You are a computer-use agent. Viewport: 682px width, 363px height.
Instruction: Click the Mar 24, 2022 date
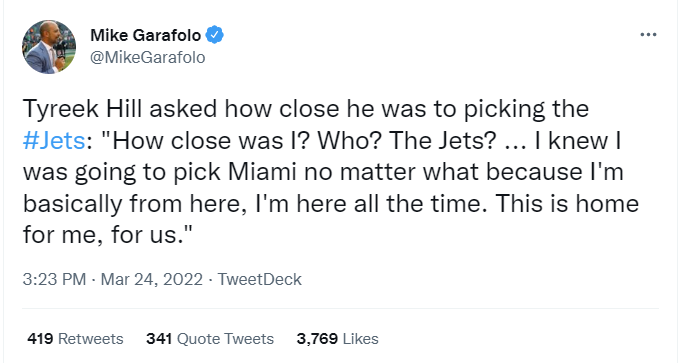tap(152, 279)
